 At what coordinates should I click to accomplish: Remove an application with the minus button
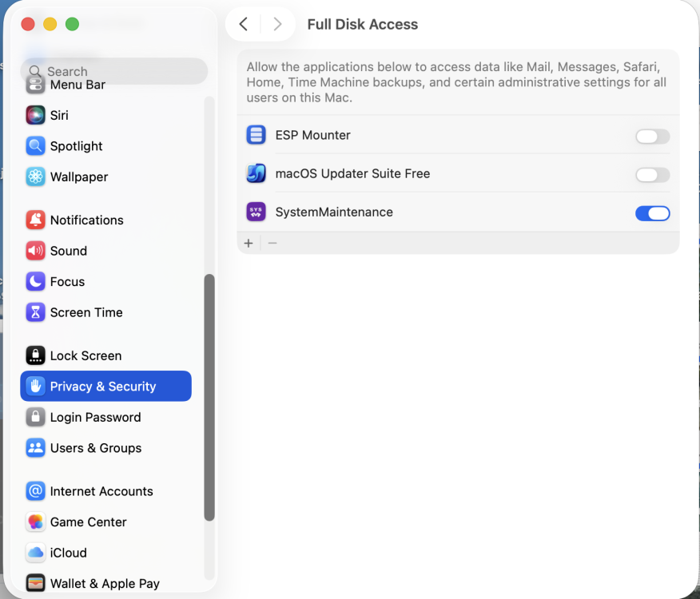coord(272,244)
